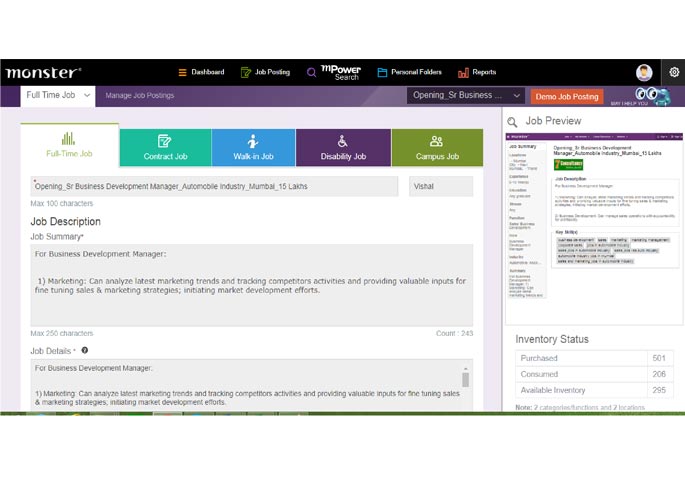Viewport: 685px width, 500px height.
Task: Click the Job Details scrollbar thumb
Action: pyautogui.click(x=466, y=379)
